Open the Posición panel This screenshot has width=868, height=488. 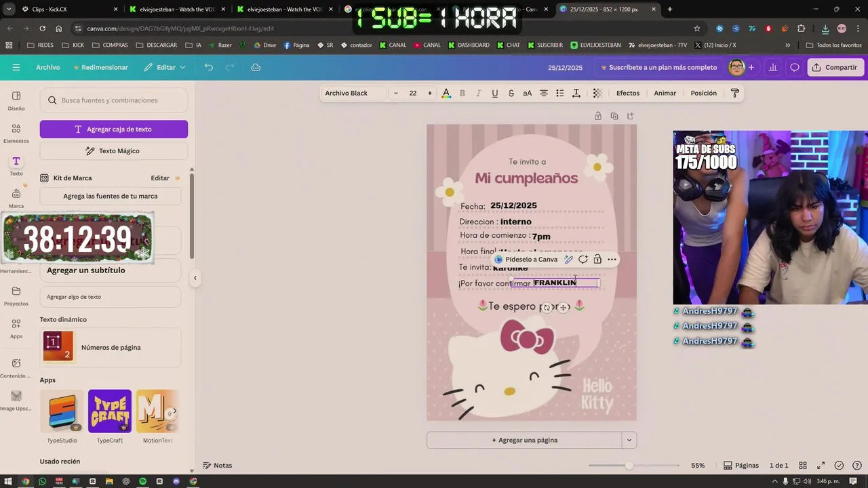(704, 93)
